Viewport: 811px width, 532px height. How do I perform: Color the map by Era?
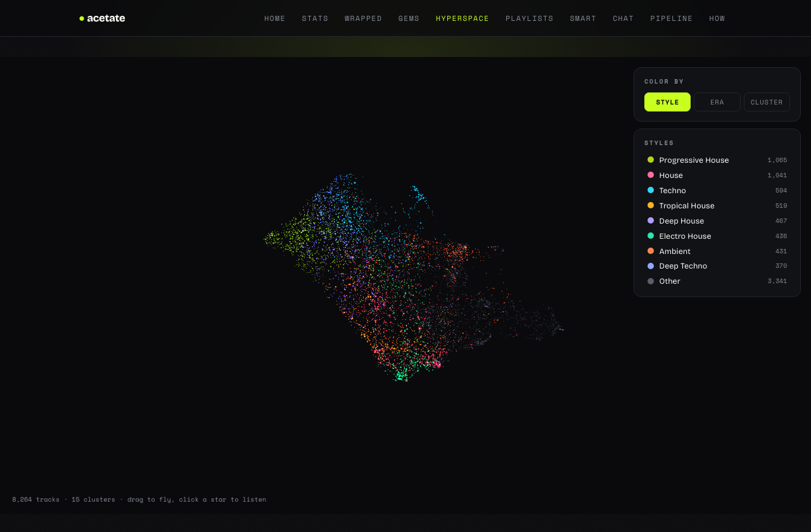click(717, 102)
